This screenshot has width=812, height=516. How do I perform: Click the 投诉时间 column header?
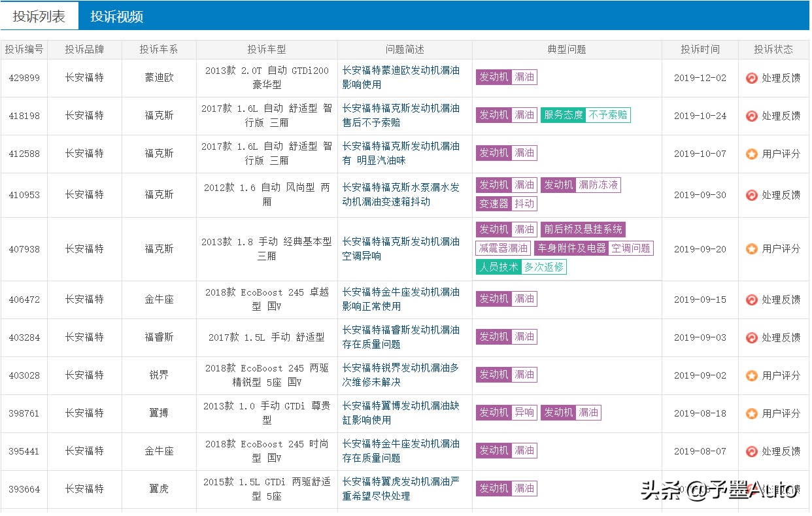[x=700, y=50]
